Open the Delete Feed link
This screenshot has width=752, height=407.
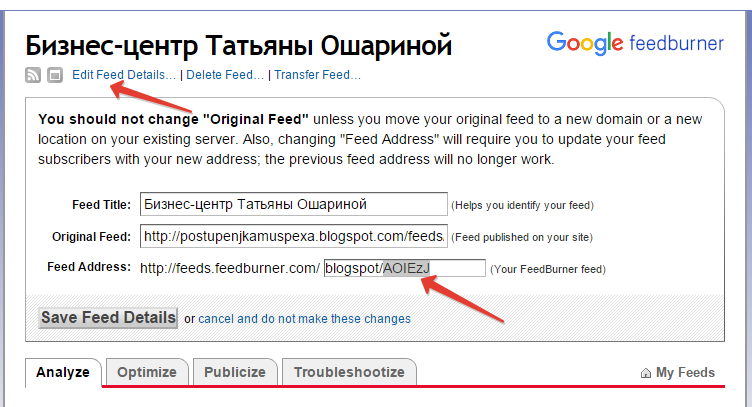click(225, 75)
